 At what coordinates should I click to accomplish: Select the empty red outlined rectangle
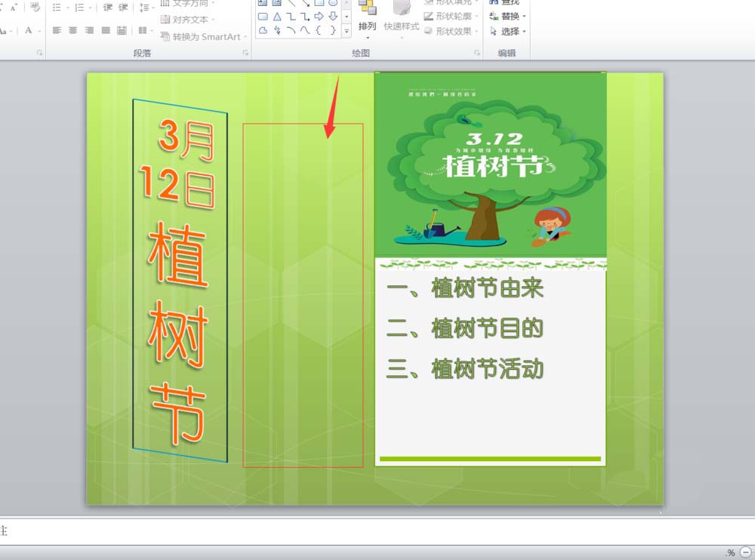(303, 295)
